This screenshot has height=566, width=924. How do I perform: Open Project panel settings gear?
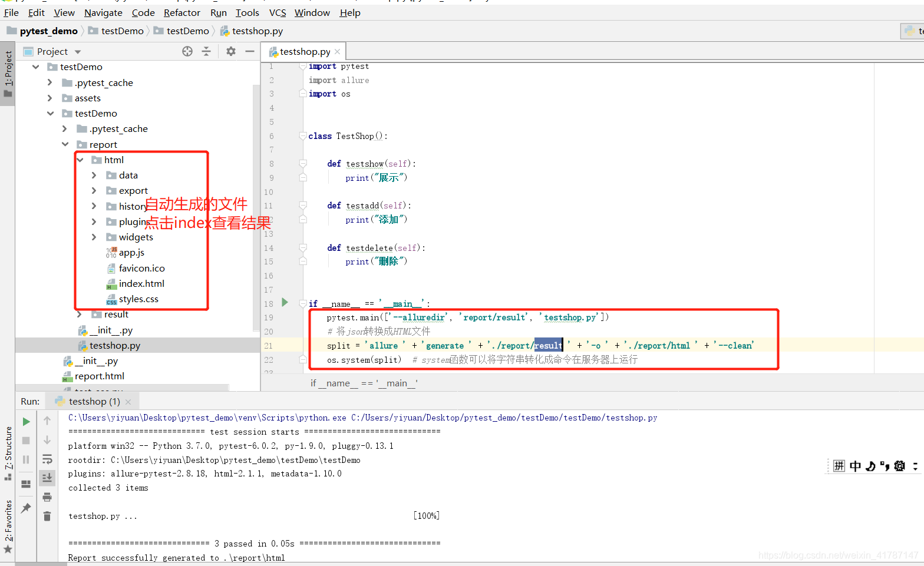(x=231, y=51)
